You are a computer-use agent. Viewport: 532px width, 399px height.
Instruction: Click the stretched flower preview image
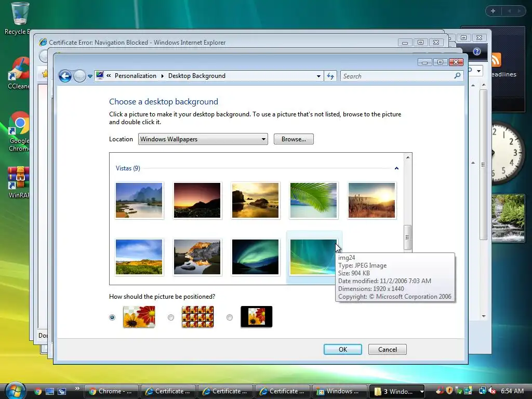pyautogui.click(x=139, y=317)
